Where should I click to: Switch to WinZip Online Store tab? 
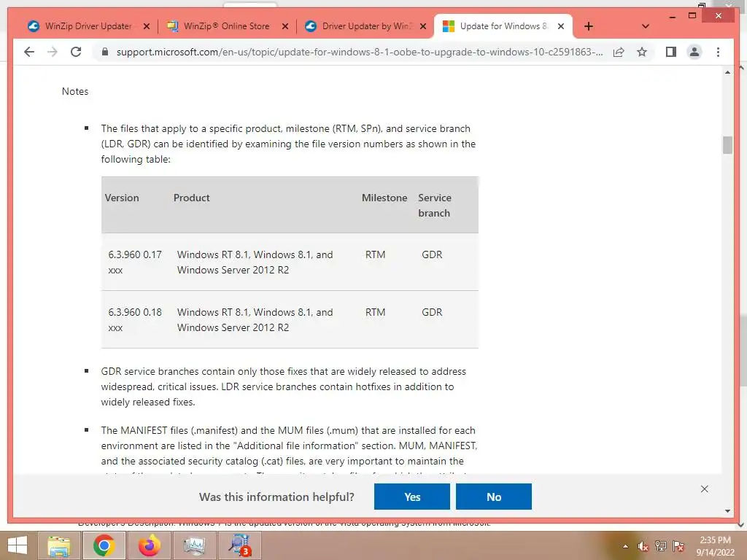point(220,26)
